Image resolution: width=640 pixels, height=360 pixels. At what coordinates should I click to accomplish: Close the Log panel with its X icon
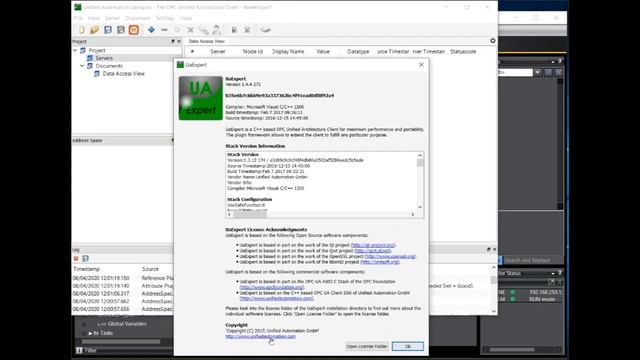click(494, 249)
